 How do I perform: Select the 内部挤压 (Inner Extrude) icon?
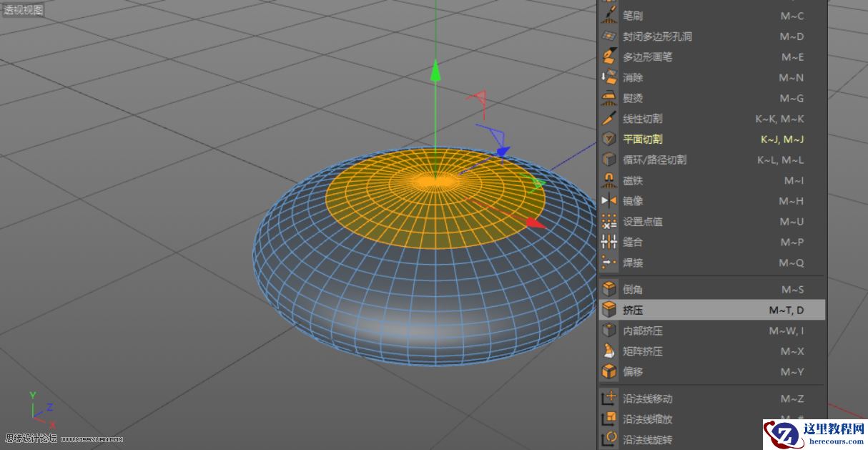[609, 331]
